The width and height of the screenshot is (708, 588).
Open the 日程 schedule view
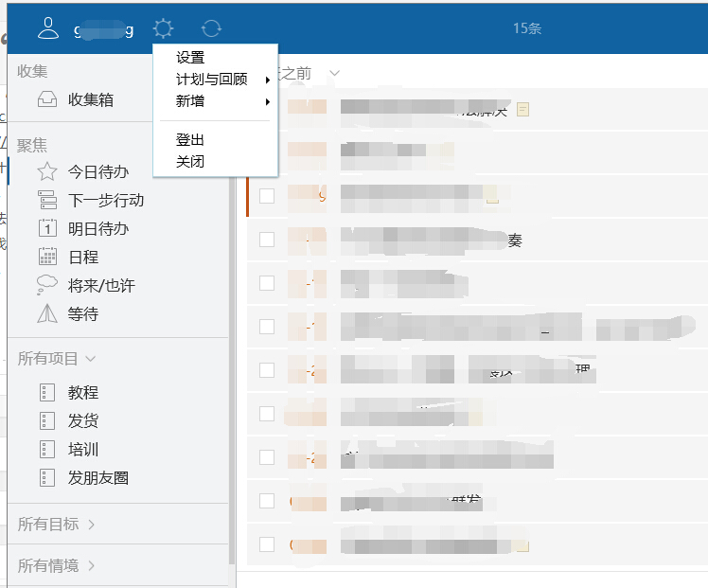(82, 257)
